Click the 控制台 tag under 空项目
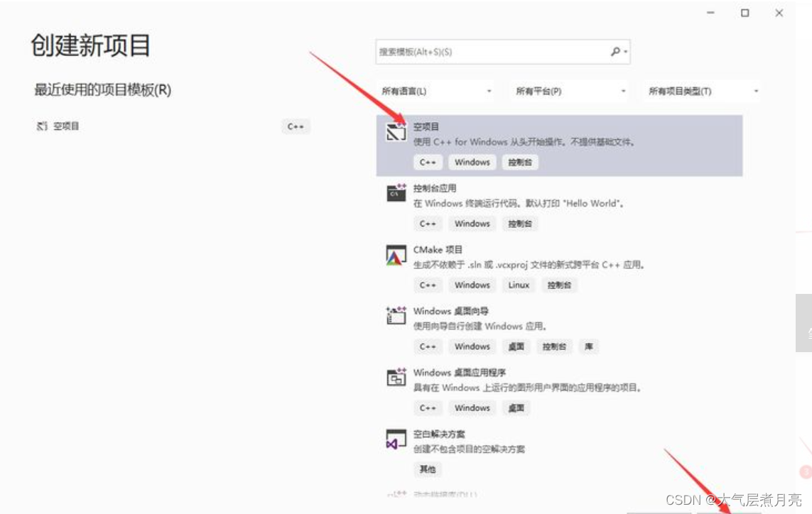The height and width of the screenshot is (514, 812). tap(520, 163)
